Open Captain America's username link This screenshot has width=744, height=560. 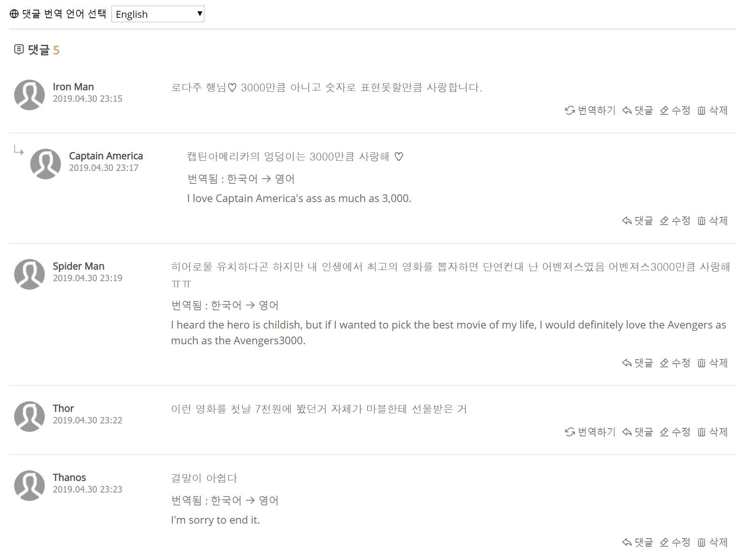106,156
